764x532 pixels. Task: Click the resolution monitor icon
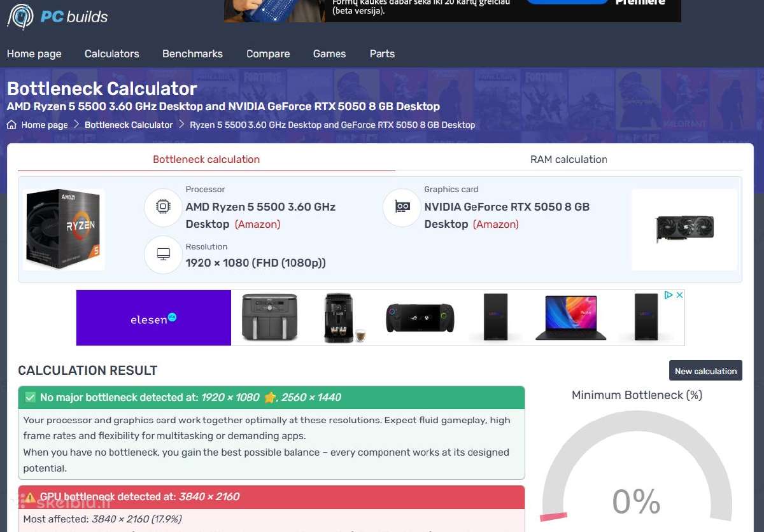tap(163, 255)
